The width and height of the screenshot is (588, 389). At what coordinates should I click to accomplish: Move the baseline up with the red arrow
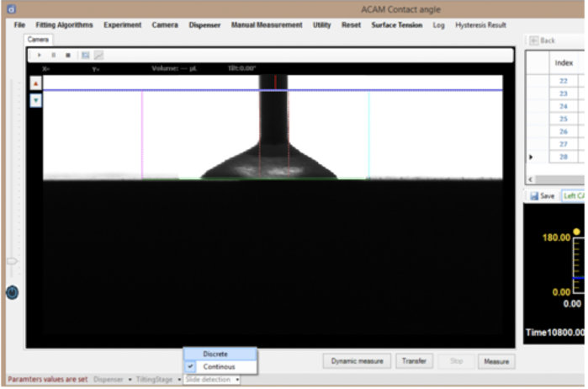[x=35, y=84]
